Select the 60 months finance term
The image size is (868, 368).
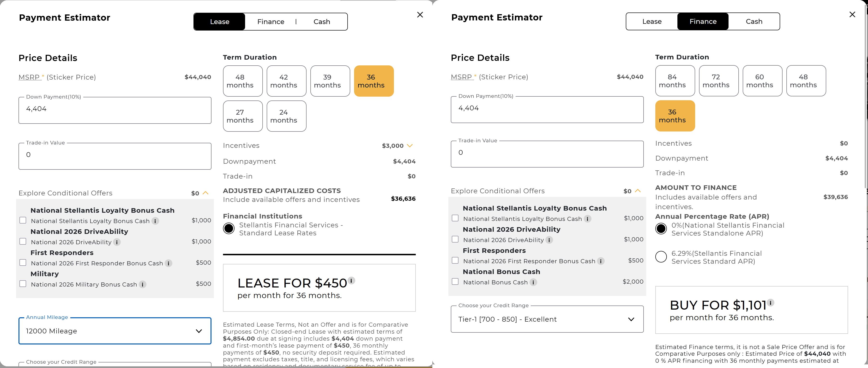[x=763, y=81]
